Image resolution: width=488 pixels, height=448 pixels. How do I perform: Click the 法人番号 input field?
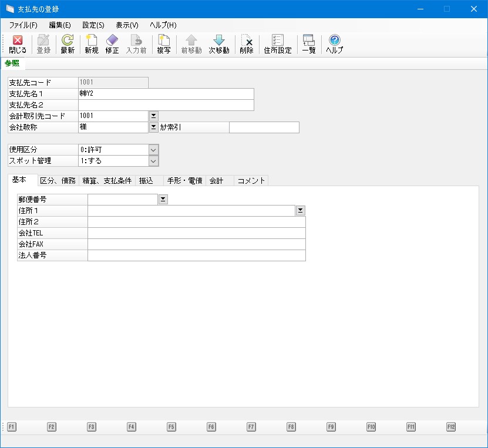(197, 255)
